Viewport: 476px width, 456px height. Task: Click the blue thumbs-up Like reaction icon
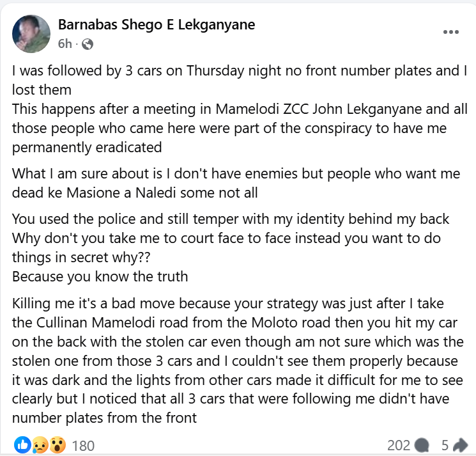tap(22, 445)
